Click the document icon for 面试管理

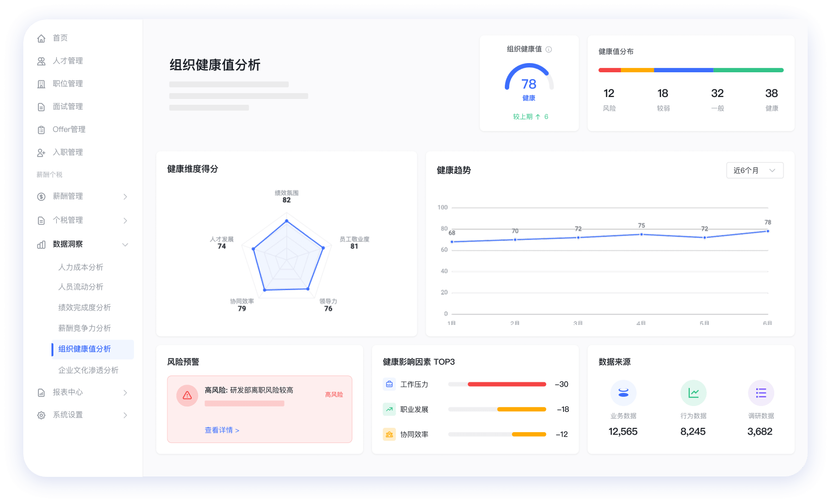tap(41, 107)
